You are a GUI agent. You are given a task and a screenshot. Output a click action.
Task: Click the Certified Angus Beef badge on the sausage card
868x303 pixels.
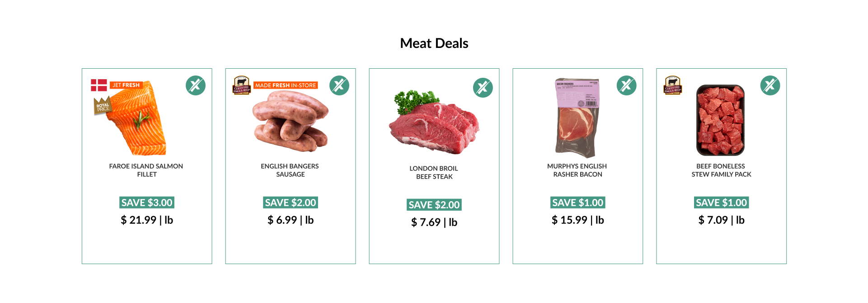241,85
